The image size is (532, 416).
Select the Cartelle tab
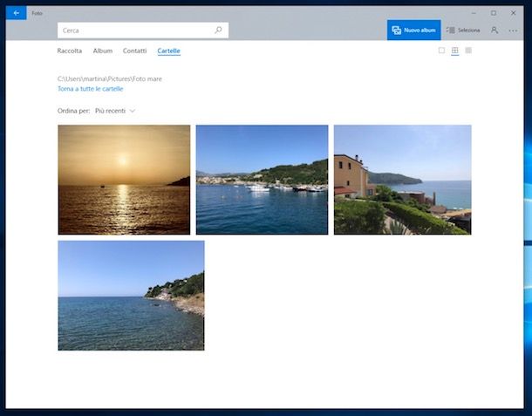(168, 51)
